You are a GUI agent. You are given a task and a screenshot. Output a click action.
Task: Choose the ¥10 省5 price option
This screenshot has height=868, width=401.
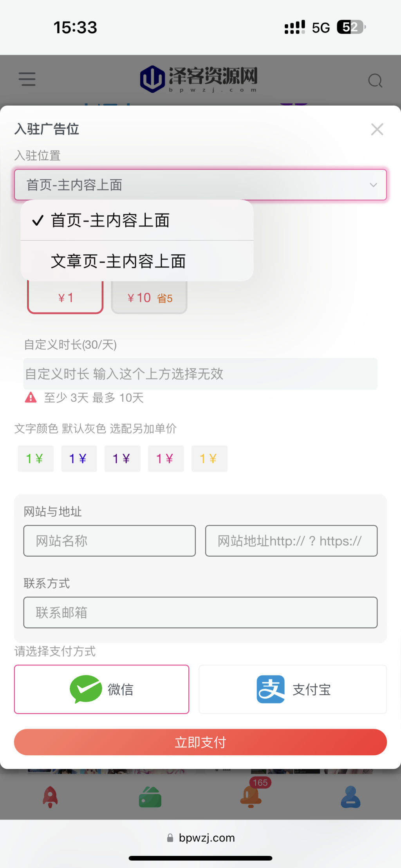tap(149, 298)
